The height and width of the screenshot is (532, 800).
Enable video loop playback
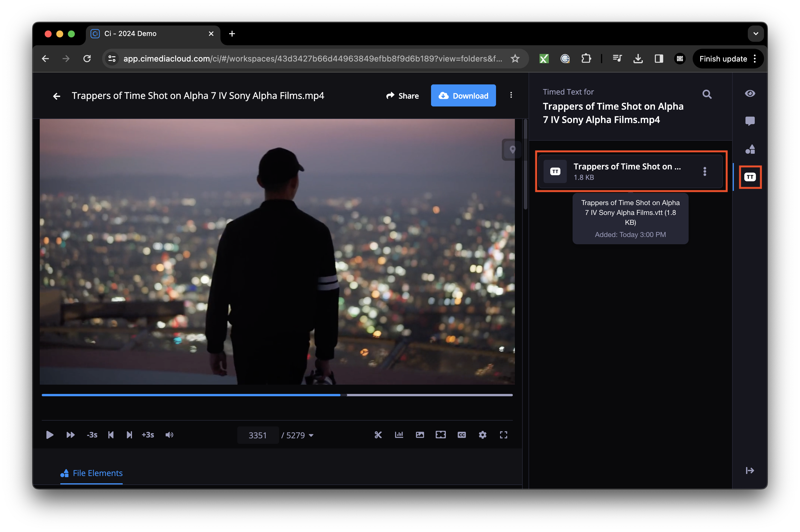coord(441,435)
